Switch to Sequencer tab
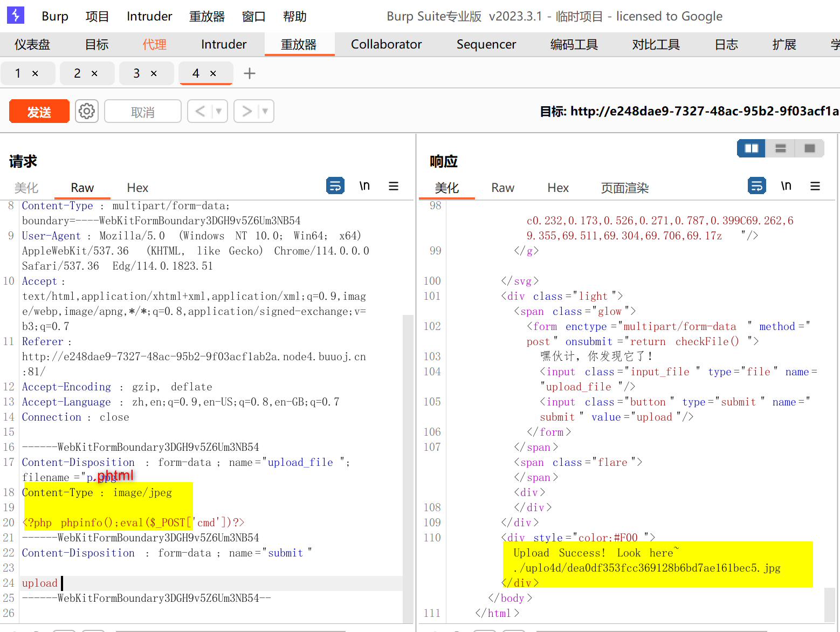 coord(486,44)
